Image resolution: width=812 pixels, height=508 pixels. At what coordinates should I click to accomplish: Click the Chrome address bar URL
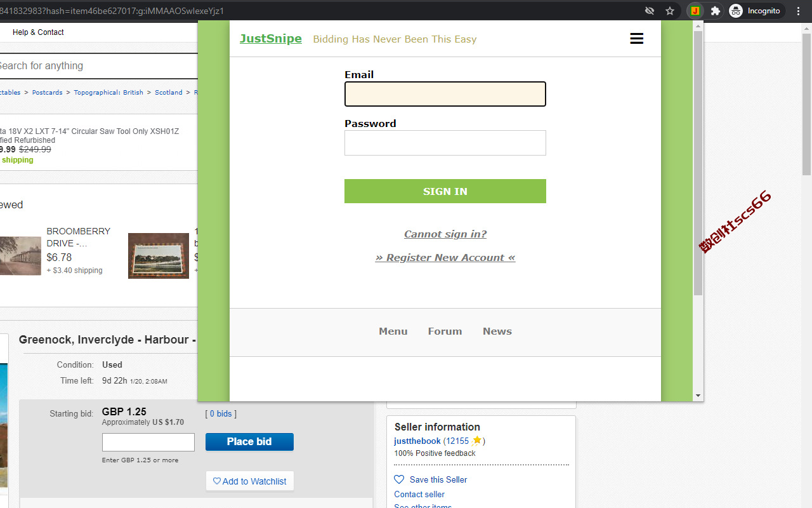pyautogui.click(x=112, y=11)
